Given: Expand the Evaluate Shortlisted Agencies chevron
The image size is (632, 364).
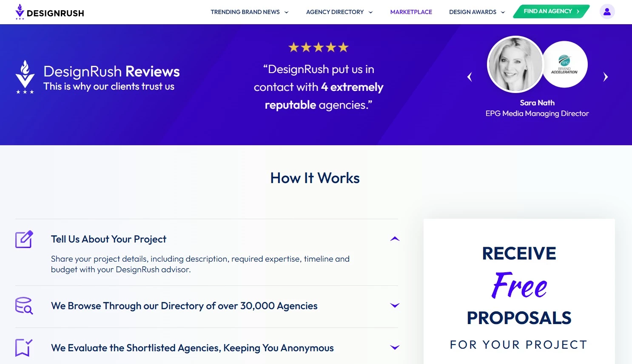Looking at the screenshot, I should click(395, 347).
